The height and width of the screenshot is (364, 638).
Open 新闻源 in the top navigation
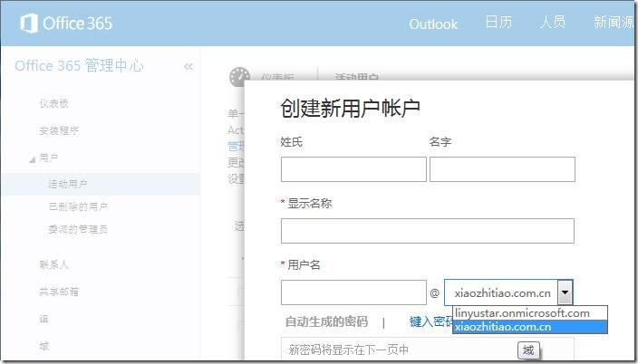pos(614,22)
